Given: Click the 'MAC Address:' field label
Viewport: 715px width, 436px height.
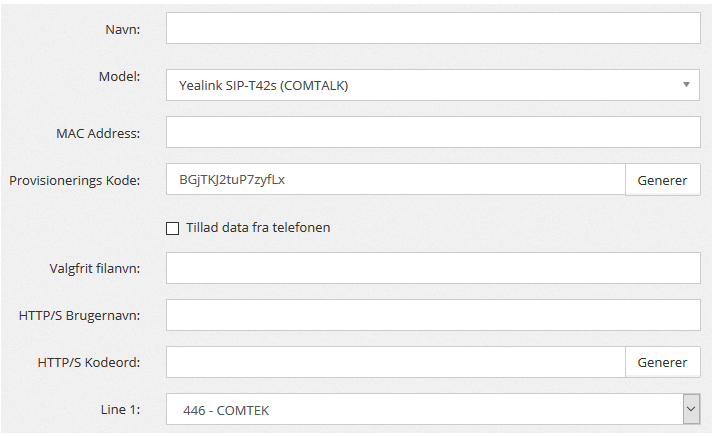Looking at the screenshot, I should point(98,133).
